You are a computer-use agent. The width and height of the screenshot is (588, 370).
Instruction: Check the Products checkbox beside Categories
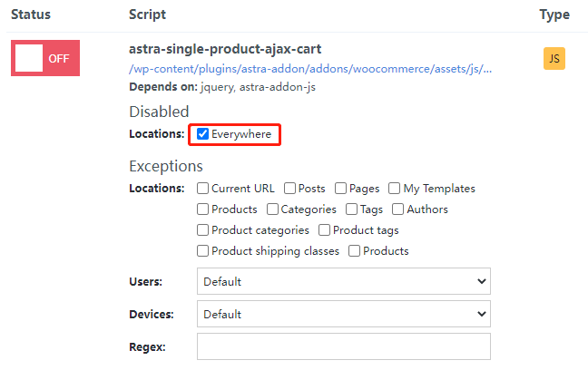203,209
